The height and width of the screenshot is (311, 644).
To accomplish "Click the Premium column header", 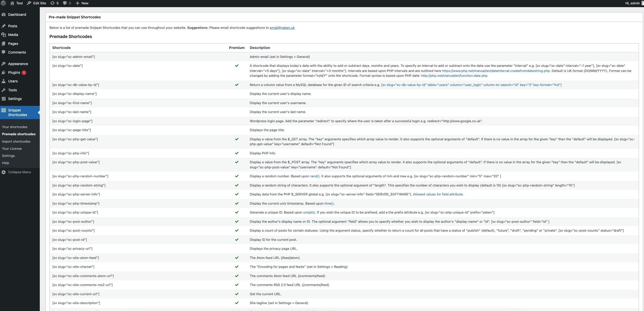I will point(237,48).
